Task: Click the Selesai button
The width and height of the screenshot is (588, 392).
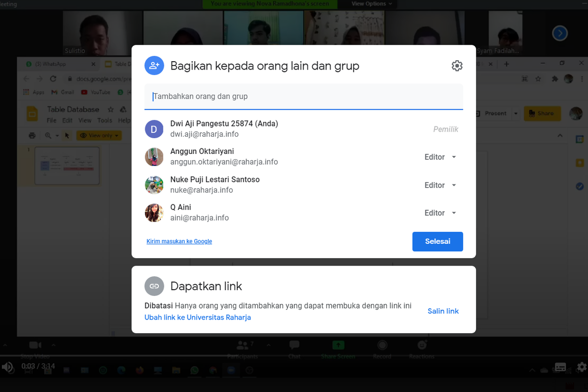Action: (437, 242)
